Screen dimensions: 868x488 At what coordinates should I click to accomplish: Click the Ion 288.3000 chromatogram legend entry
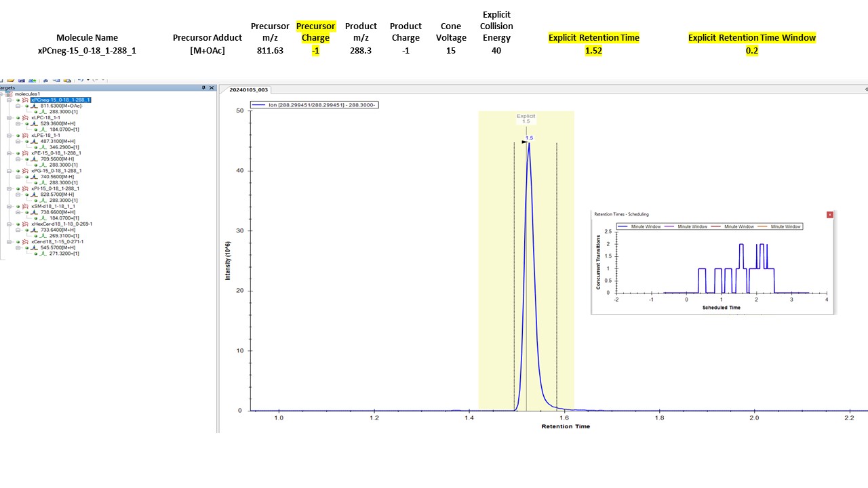click(314, 105)
